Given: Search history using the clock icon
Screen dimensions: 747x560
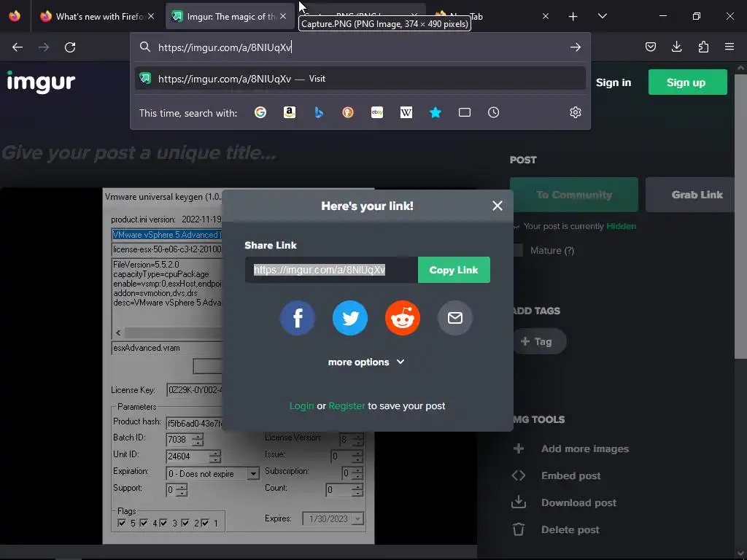Looking at the screenshot, I should 494,112.
